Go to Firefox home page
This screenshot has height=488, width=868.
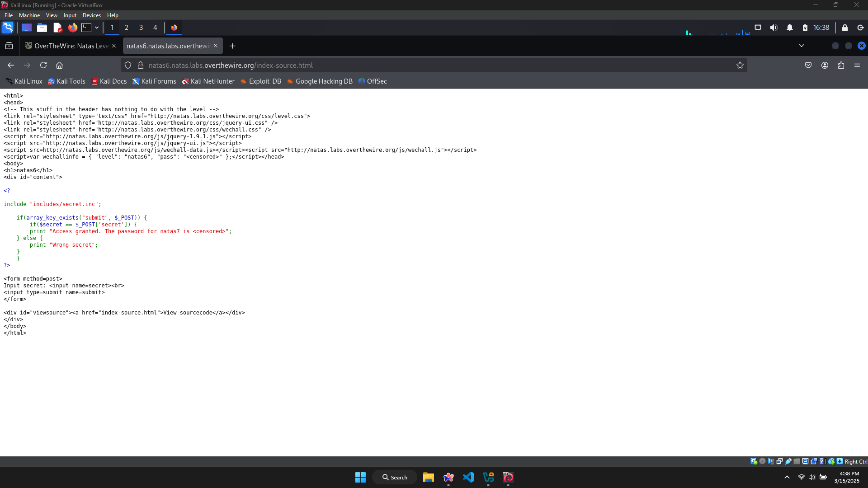click(x=59, y=65)
